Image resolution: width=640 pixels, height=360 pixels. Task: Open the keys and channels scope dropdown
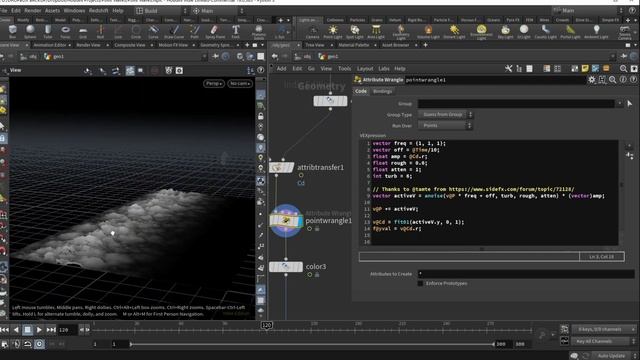[x=603, y=329]
